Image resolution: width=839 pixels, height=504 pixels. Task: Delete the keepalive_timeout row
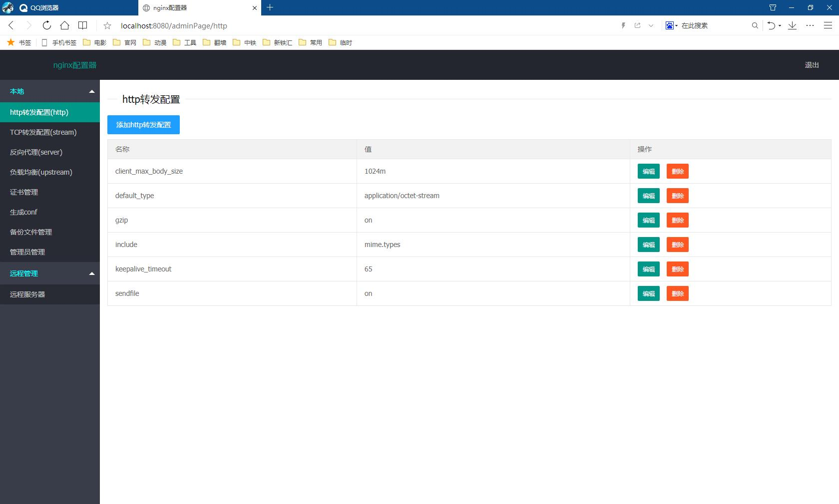click(x=677, y=269)
